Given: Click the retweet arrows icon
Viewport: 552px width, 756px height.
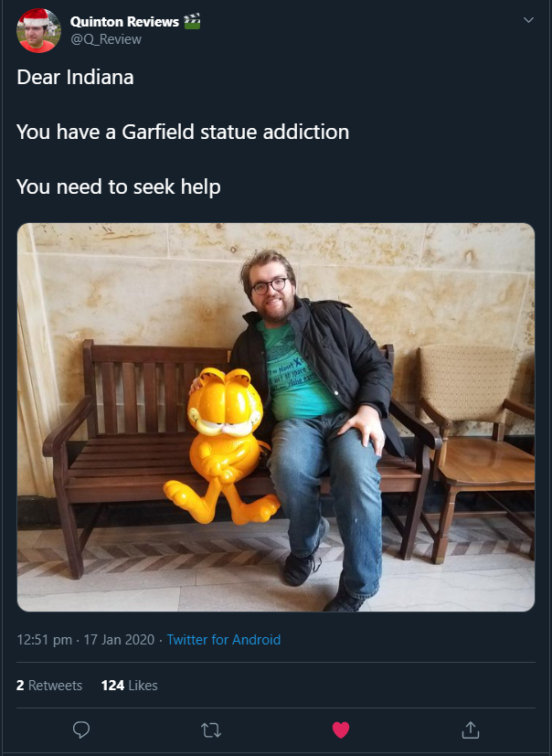Looking at the screenshot, I should coord(211,730).
